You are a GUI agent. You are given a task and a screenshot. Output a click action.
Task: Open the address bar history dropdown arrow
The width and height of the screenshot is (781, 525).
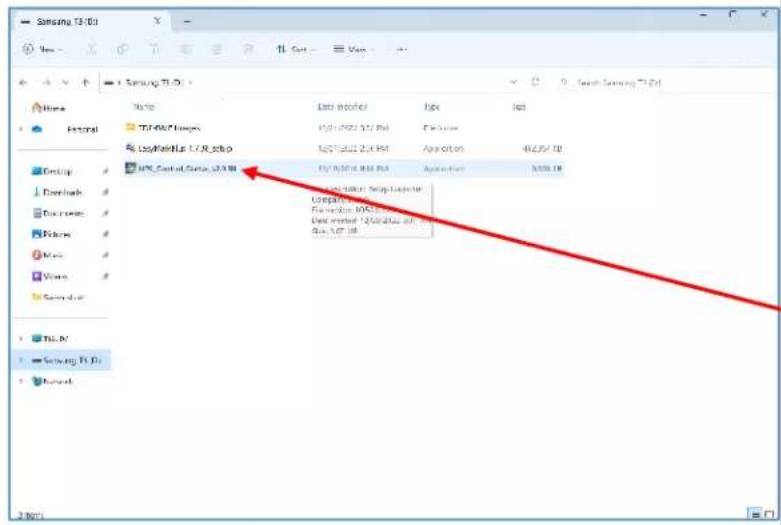coord(514,82)
